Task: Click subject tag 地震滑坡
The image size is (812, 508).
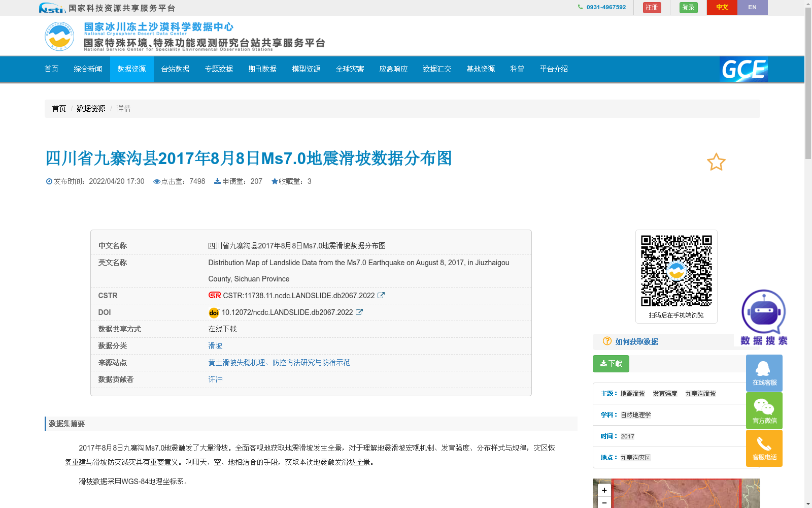Action: 632,394
